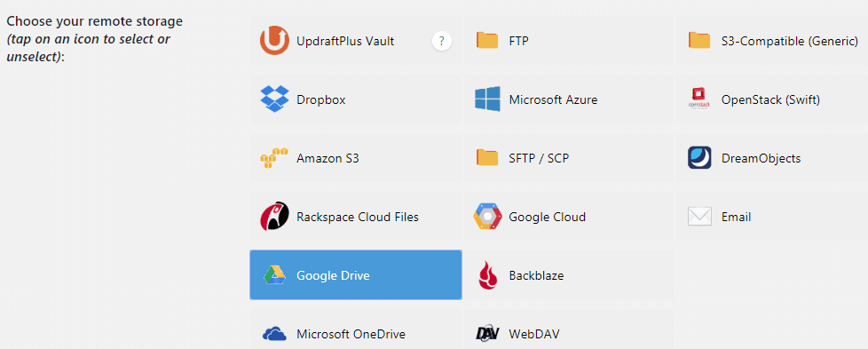Toggle the FTP storage option label
This screenshot has width=868, height=349.
[518, 41]
